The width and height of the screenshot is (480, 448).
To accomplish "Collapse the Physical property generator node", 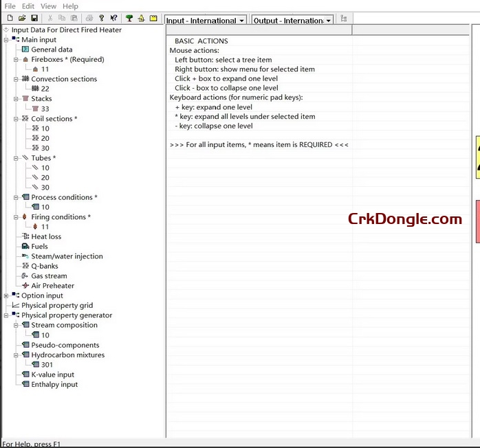I will [6, 315].
